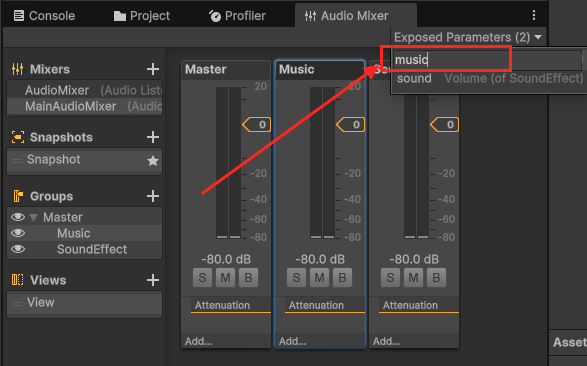Toggle visibility of Master group

[18, 217]
